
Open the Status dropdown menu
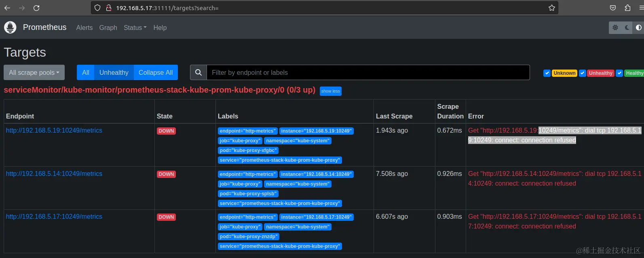(135, 27)
